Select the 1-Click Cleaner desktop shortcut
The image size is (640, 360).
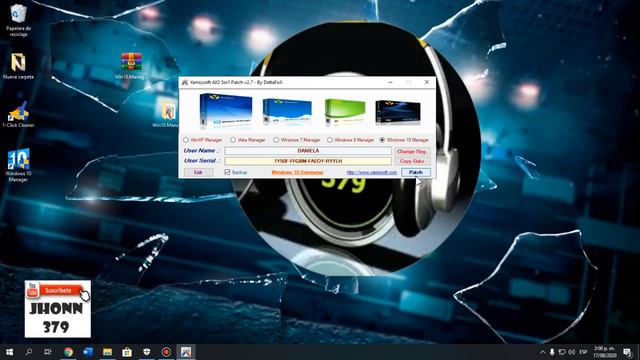click(18, 115)
